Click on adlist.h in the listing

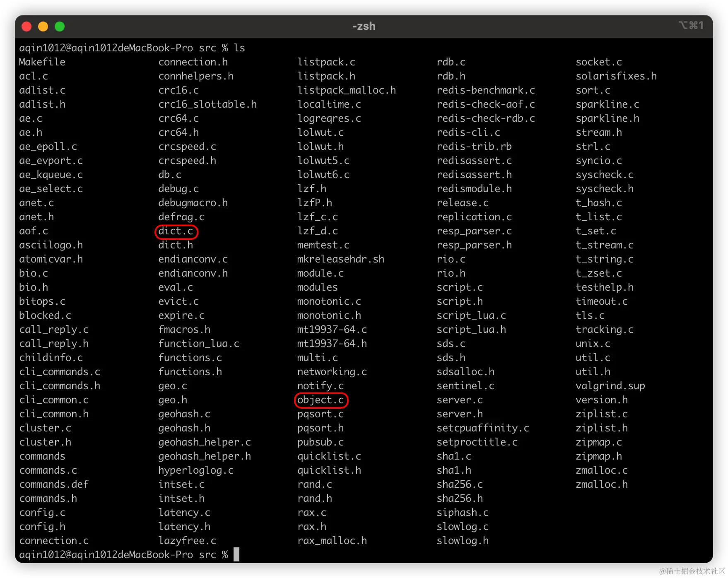42,104
